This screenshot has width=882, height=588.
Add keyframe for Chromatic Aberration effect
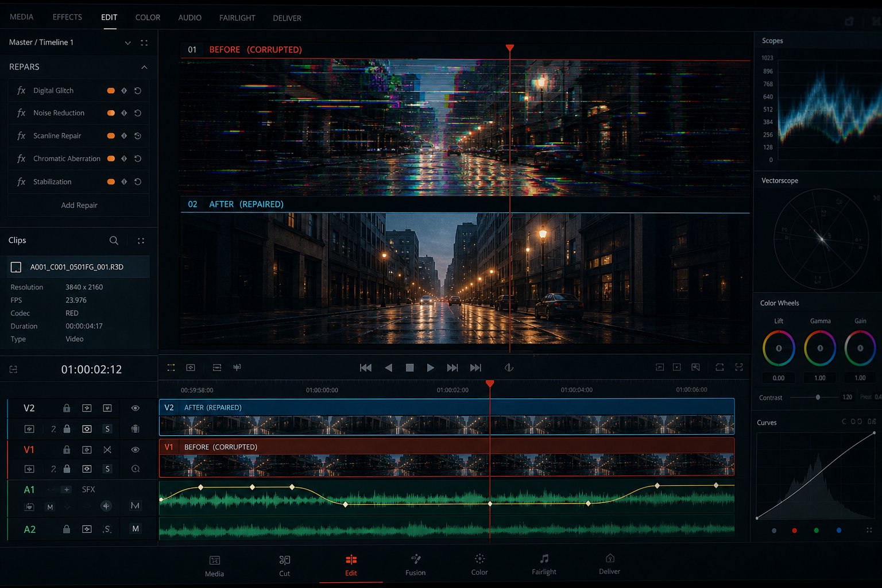pos(124,158)
